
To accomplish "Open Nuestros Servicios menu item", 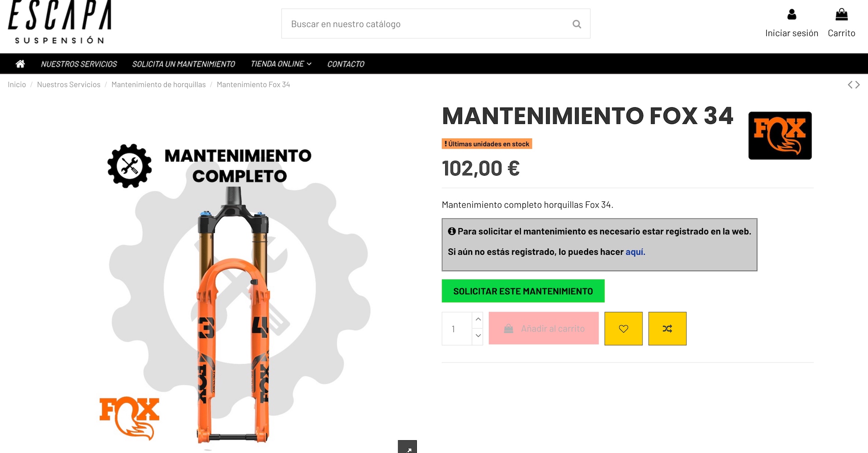I will tap(79, 64).
